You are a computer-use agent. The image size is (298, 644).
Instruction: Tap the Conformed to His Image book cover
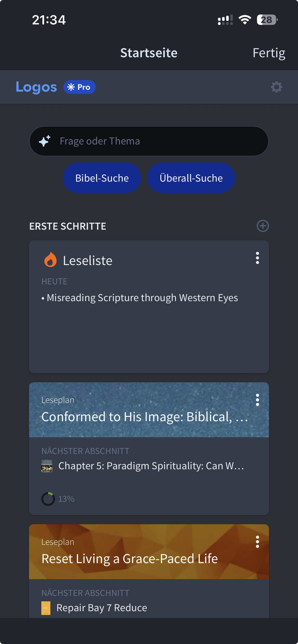point(47,466)
